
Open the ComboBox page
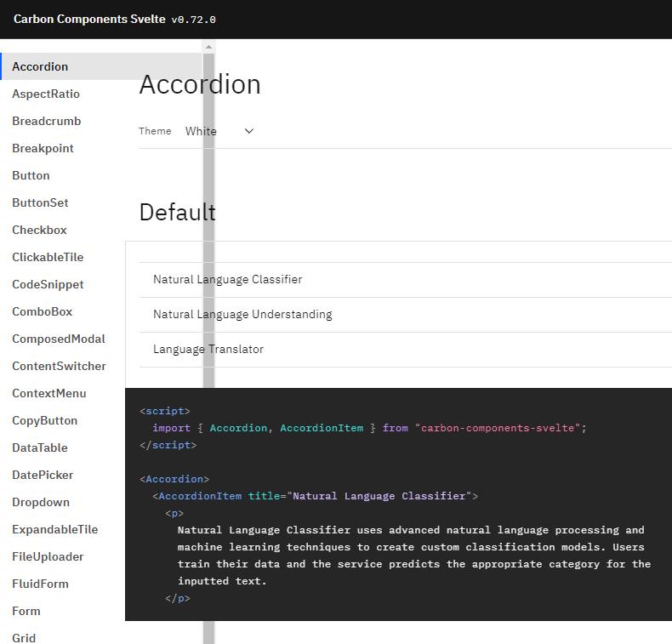tap(42, 311)
